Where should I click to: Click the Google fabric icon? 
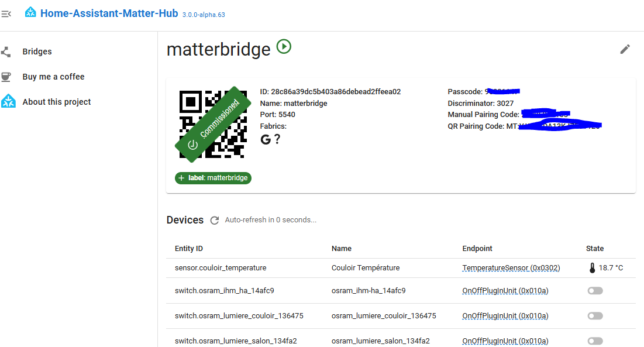tap(266, 140)
